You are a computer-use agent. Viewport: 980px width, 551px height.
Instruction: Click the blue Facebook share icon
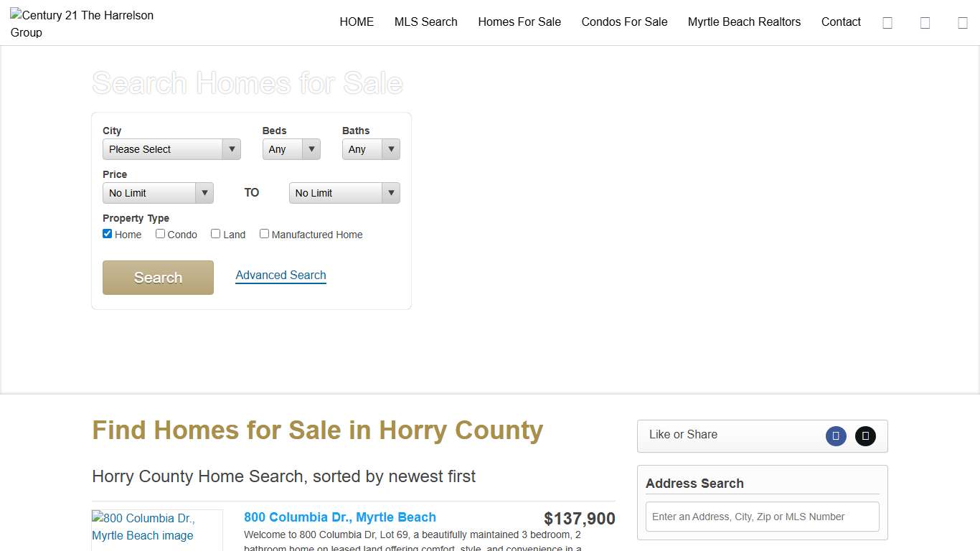coord(836,435)
